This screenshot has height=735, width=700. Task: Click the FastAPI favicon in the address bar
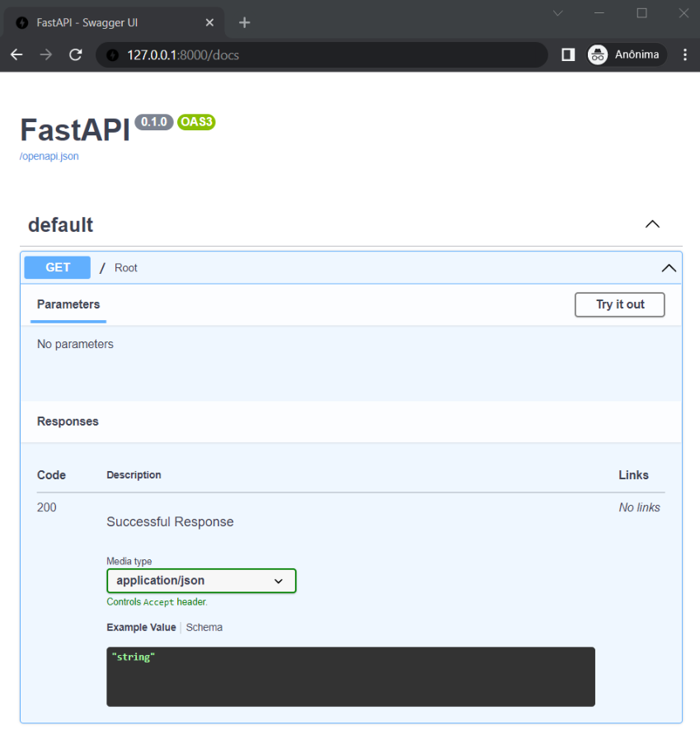click(x=111, y=54)
